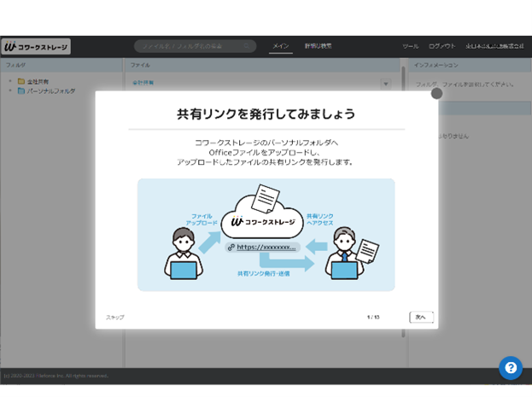Expand the パーソナルフォルダ tree node

[10, 90]
